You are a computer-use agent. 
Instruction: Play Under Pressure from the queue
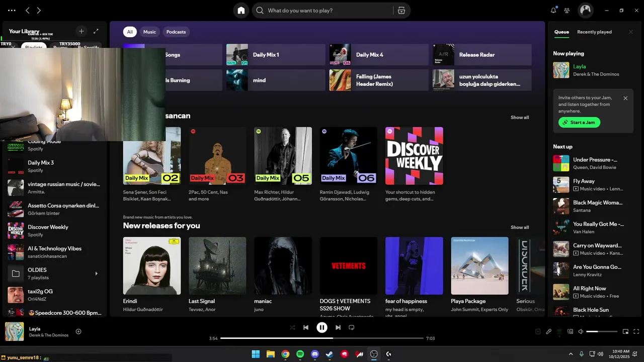click(594, 163)
